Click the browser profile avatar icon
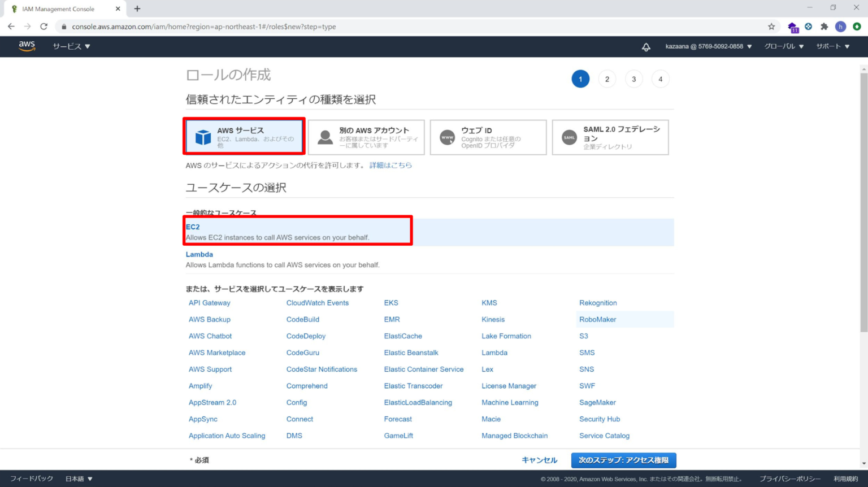The height and width of the screenshot is (487, 868). [x=840, y=26]
